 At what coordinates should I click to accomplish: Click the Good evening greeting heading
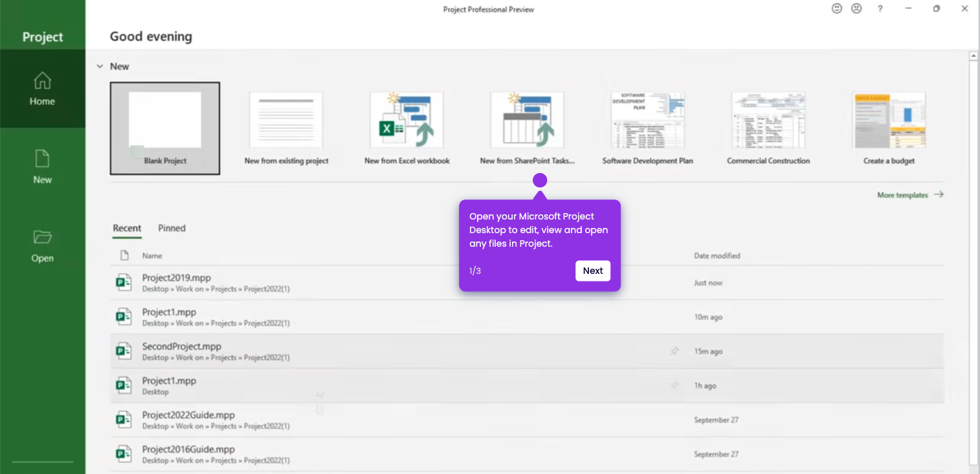151,36
